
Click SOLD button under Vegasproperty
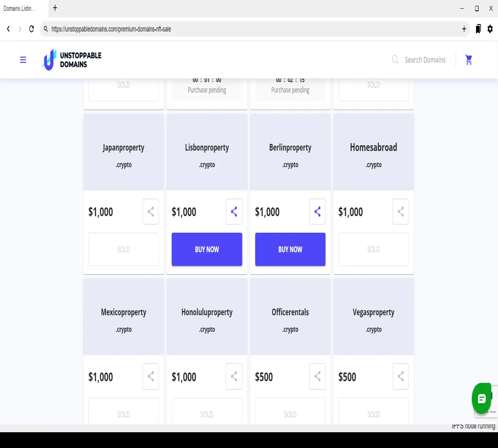coord(373,411)
